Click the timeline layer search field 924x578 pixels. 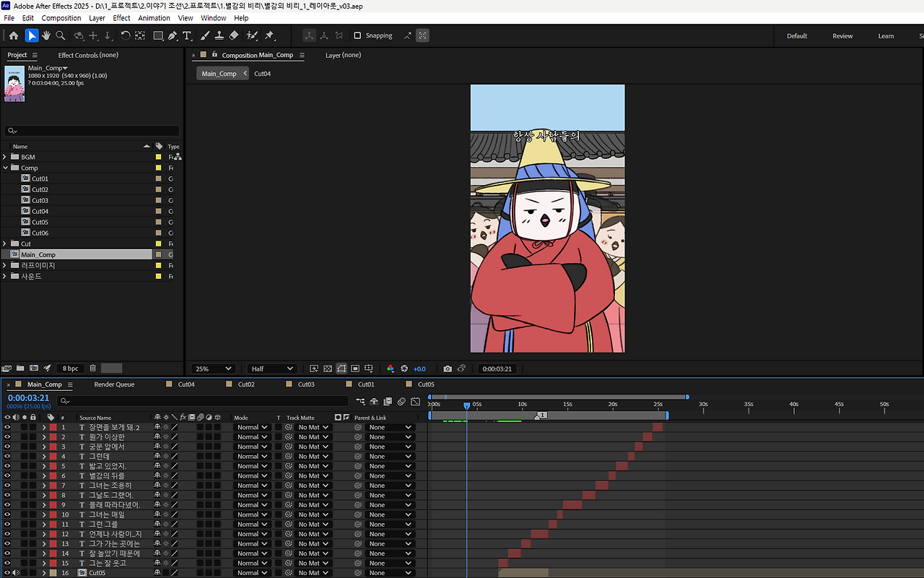204,401
